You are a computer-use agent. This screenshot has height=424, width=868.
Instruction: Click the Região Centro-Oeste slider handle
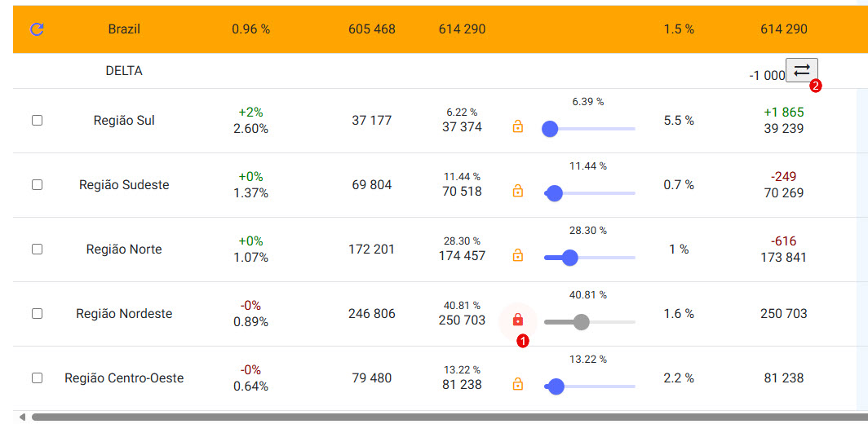point(556,386)
